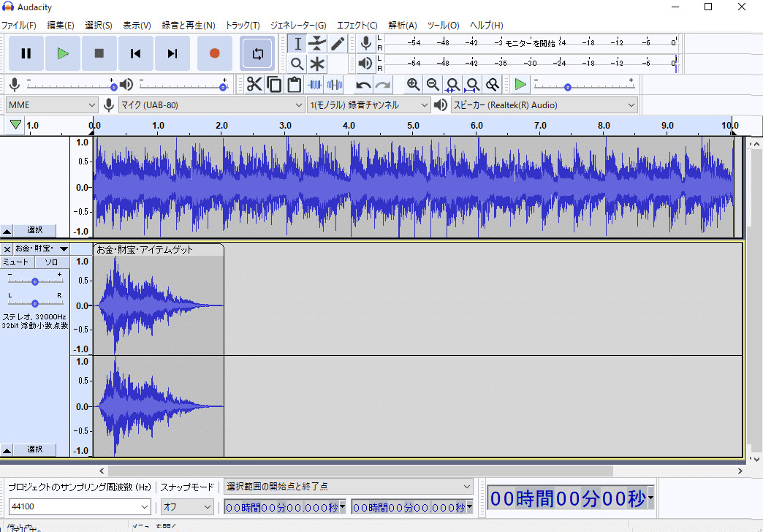The image size is (763, 532).
Task: Click the playback volume slider
Action: (x=183, y=85)
